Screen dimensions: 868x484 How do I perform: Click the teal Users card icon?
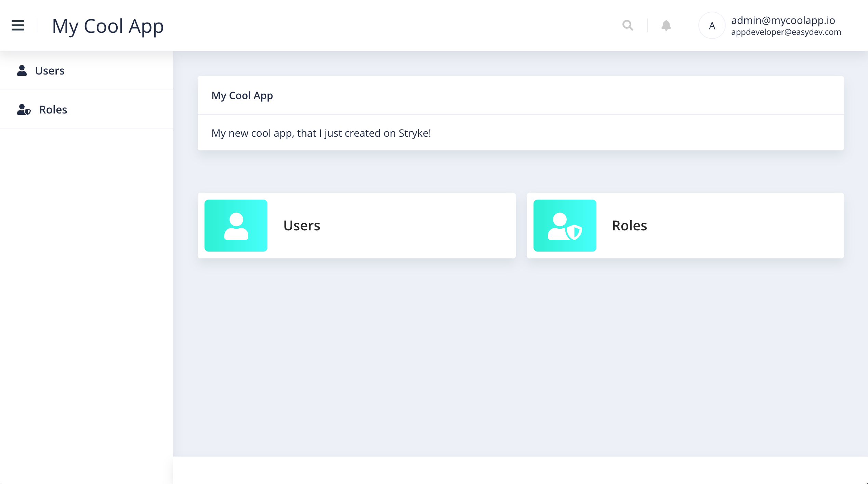pos(236,226)
